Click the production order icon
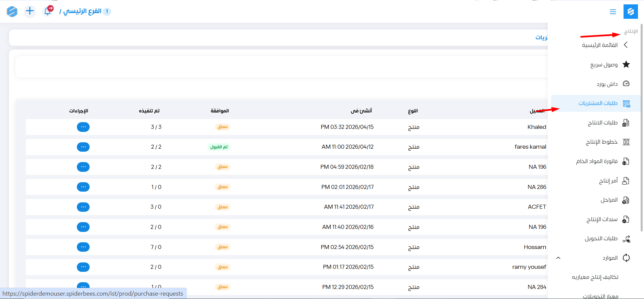 [x=626, y=181]
